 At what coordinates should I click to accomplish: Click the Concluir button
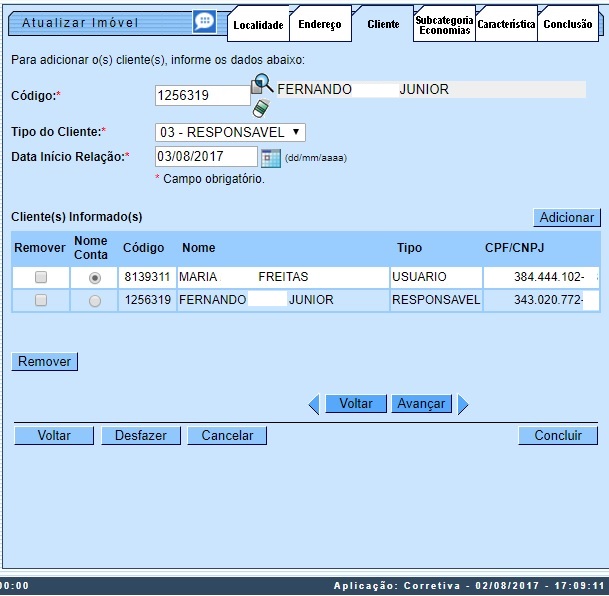(x=557, y=436)
